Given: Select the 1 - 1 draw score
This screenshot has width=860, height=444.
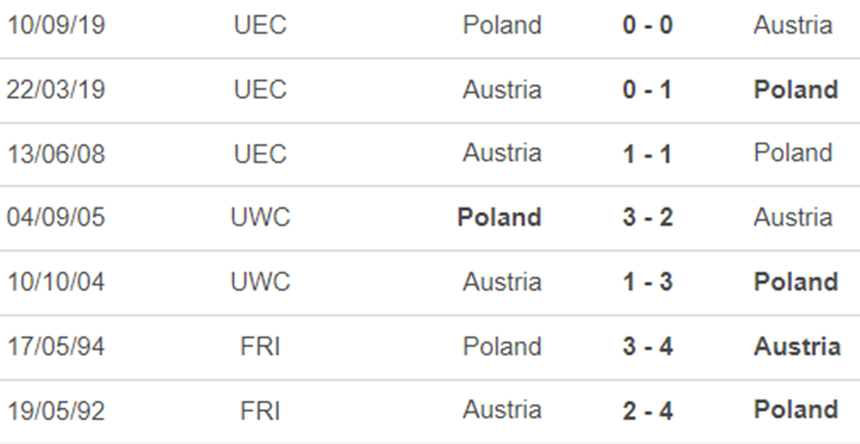Looking at the screenshot, I should (647, 153).
